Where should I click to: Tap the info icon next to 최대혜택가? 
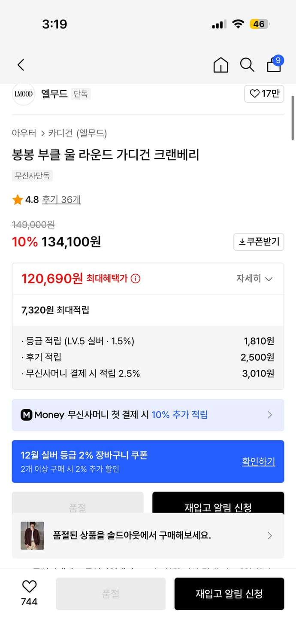[136, 279]
